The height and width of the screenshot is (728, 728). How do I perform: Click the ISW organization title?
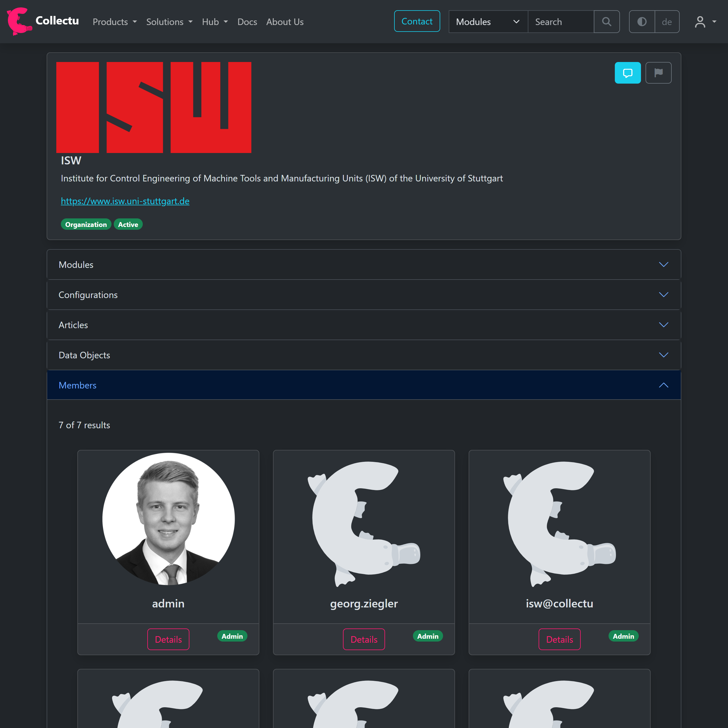point(71,160)
